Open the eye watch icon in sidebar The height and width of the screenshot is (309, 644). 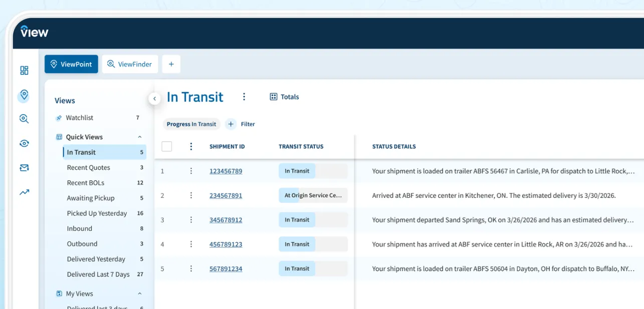(x=24, y=143)
